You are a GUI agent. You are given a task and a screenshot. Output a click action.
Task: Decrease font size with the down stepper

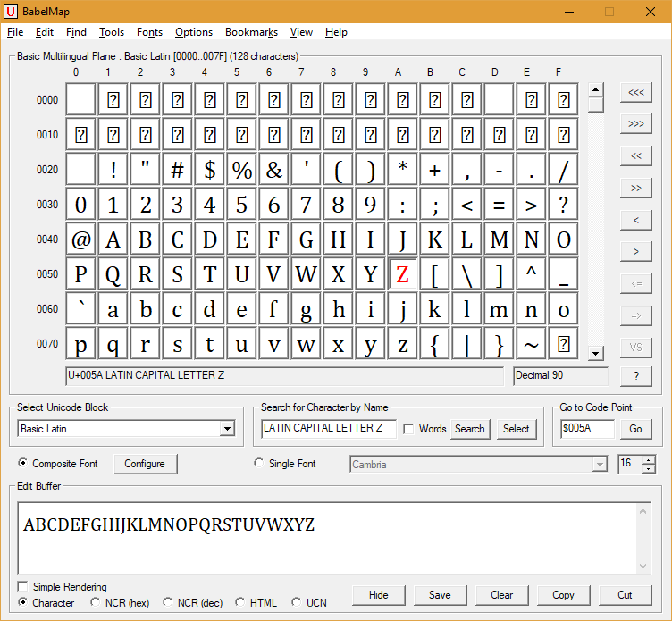649,469
